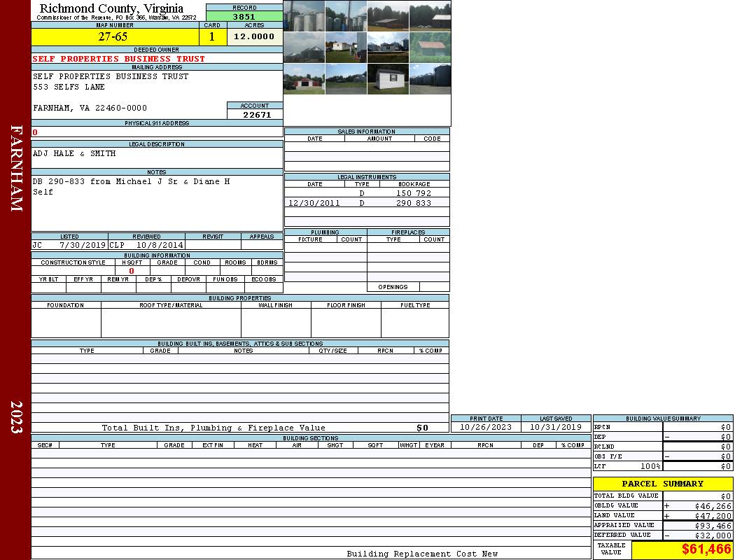Open the dark tanks on gravel thumbnail
Image resolution: width=735 pixels, height=560 pixels.
point(430,79)
